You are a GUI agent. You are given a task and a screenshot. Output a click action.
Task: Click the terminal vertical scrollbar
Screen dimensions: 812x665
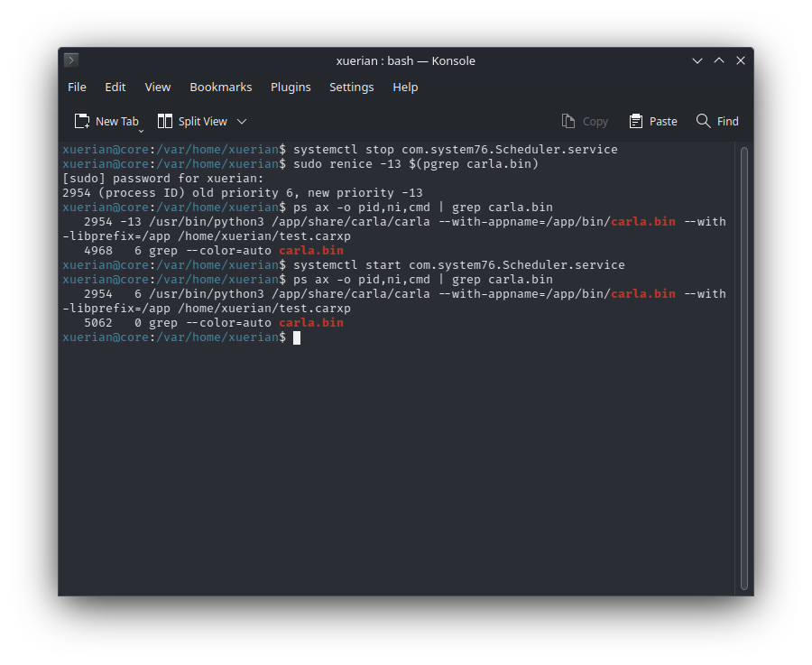[x=744, y=368]
